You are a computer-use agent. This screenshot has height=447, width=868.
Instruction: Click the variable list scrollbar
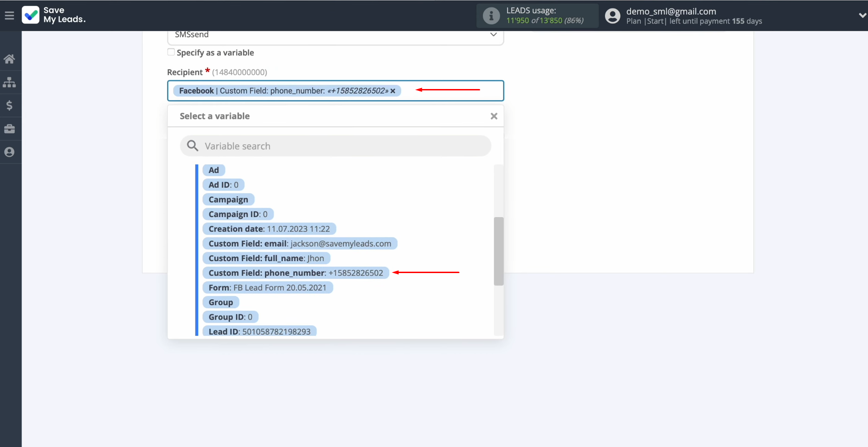[499, 251]
